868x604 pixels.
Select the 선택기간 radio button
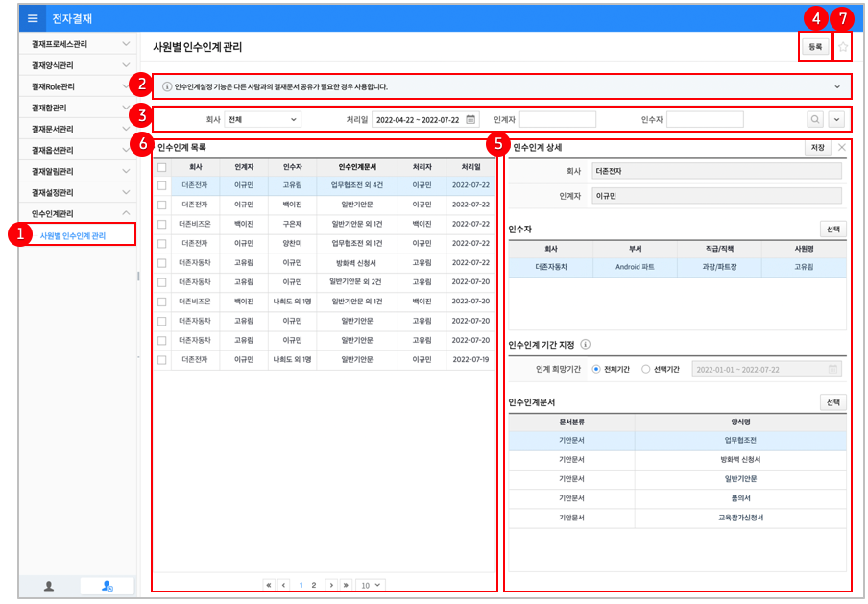[645, 370]
